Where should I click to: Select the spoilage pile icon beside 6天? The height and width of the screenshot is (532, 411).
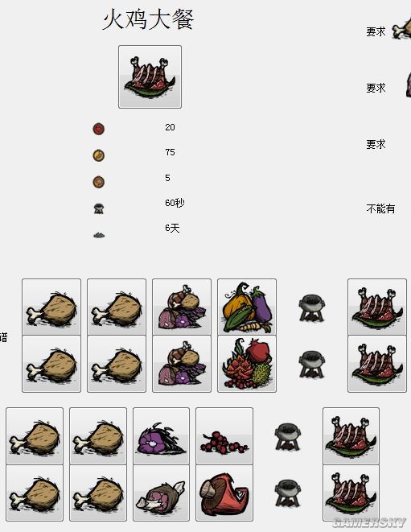(99, 235)
